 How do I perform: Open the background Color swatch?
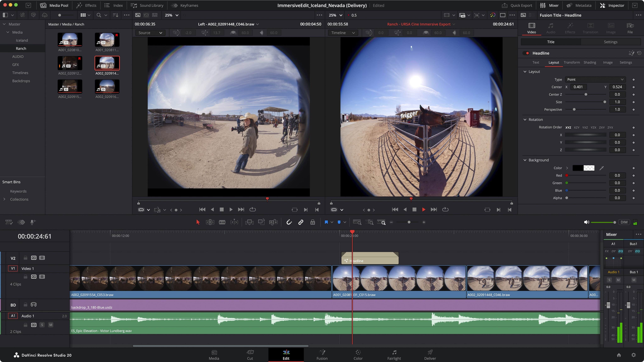pos(584,168)
